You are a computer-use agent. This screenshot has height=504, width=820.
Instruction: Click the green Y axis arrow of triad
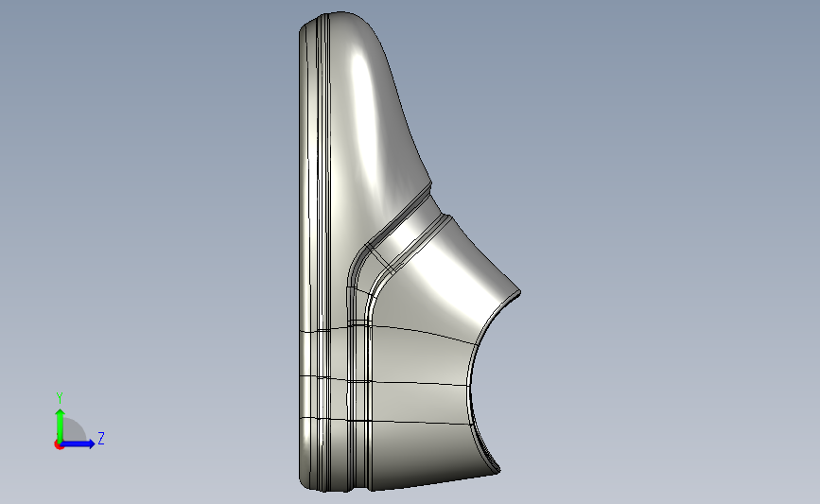[61, 425]
